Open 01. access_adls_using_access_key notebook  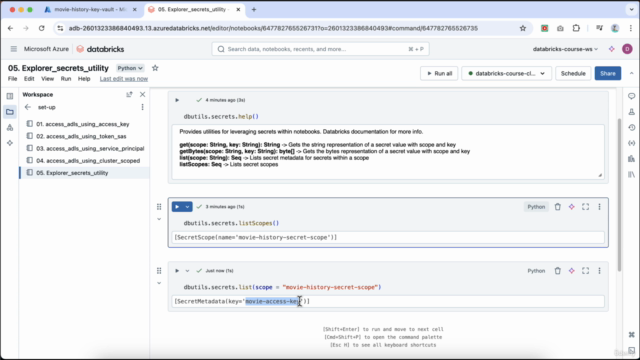84,124
